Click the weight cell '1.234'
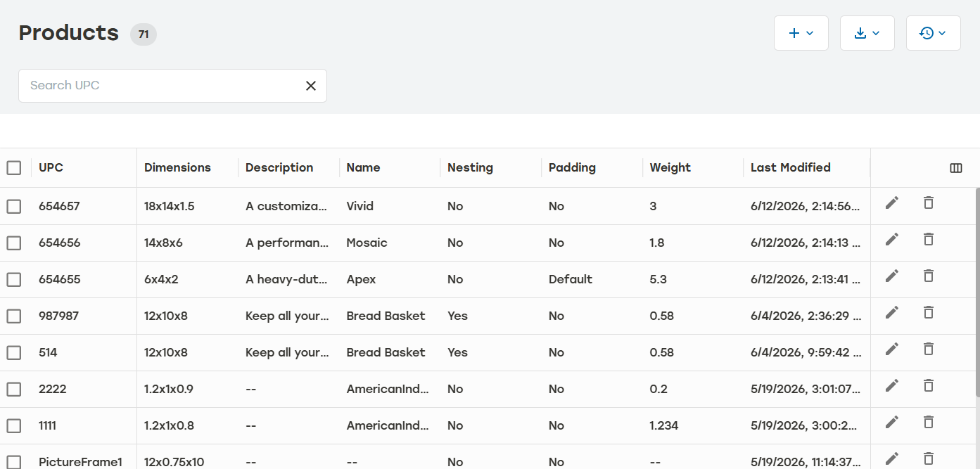Image resolution: width=980 pixels, height=469 pixels. point(666,426)
